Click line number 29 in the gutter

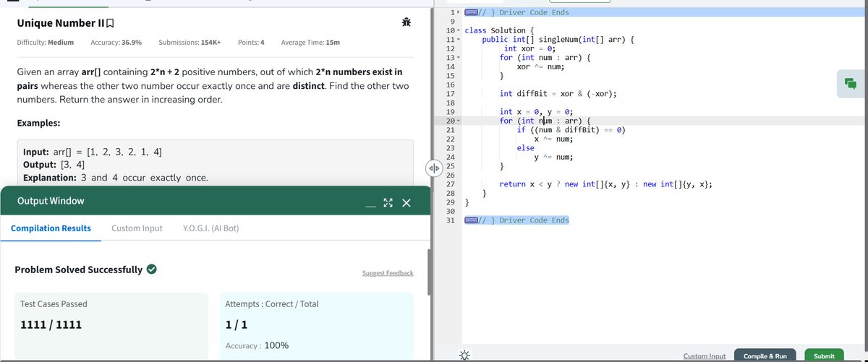pos(449,202)
